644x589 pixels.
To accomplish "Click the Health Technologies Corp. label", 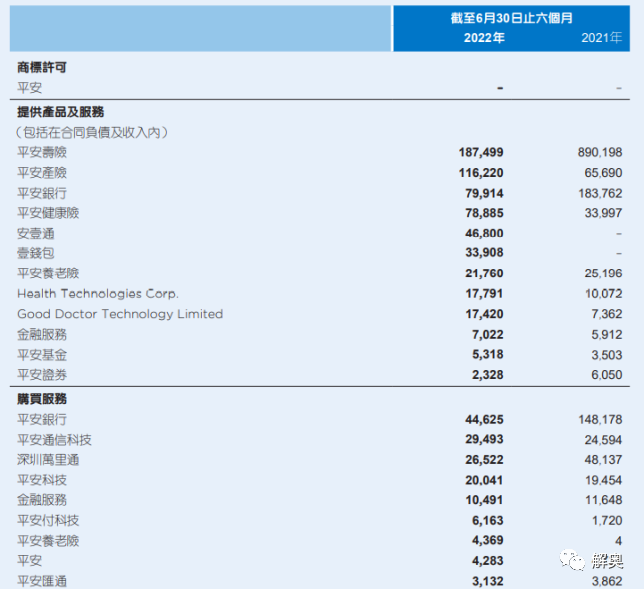I will (98, 294).
